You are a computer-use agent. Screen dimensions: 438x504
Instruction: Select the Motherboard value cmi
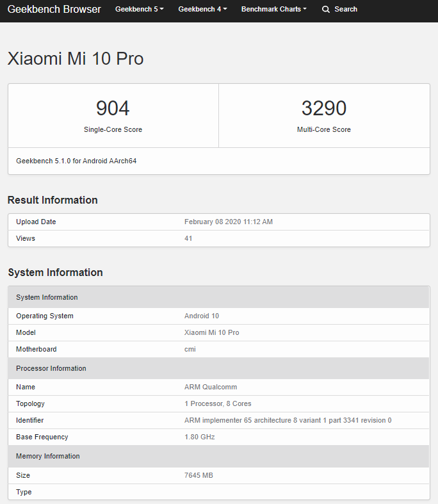190,349
